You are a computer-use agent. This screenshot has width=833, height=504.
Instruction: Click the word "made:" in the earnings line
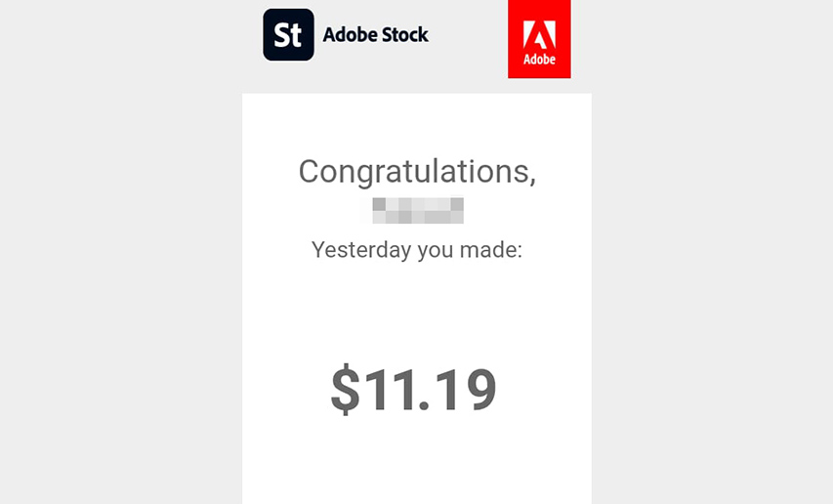pyautogui.click(x=491, y=249)
